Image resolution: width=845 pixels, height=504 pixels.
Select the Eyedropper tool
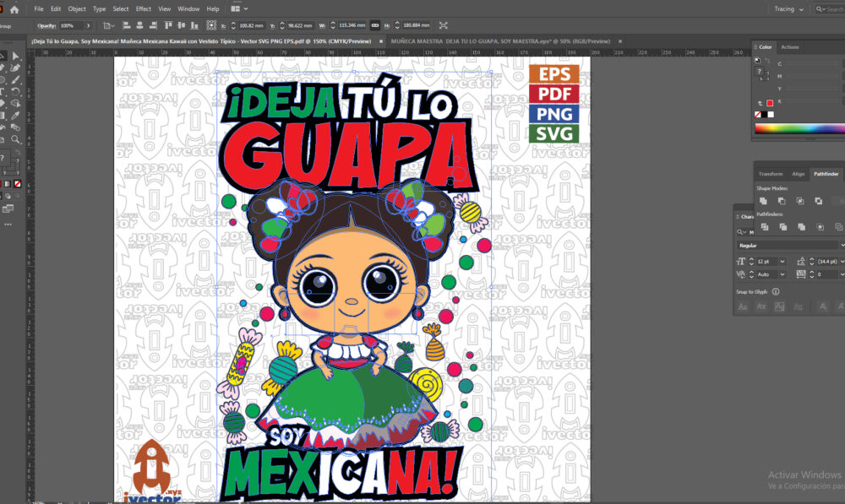coord(15,115)
